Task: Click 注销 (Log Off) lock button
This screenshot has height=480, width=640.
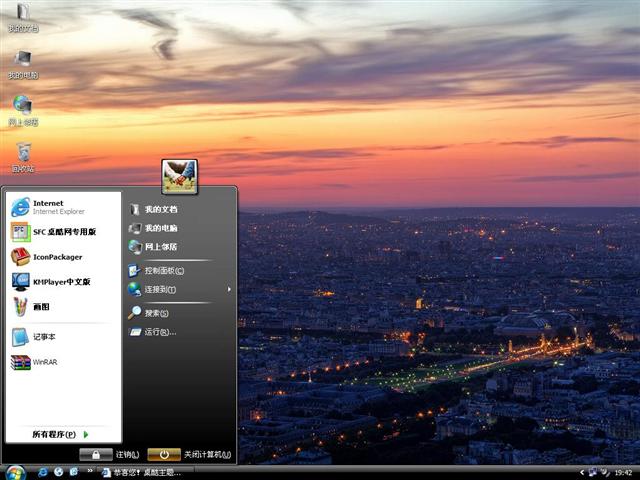Action: (96, 454)
